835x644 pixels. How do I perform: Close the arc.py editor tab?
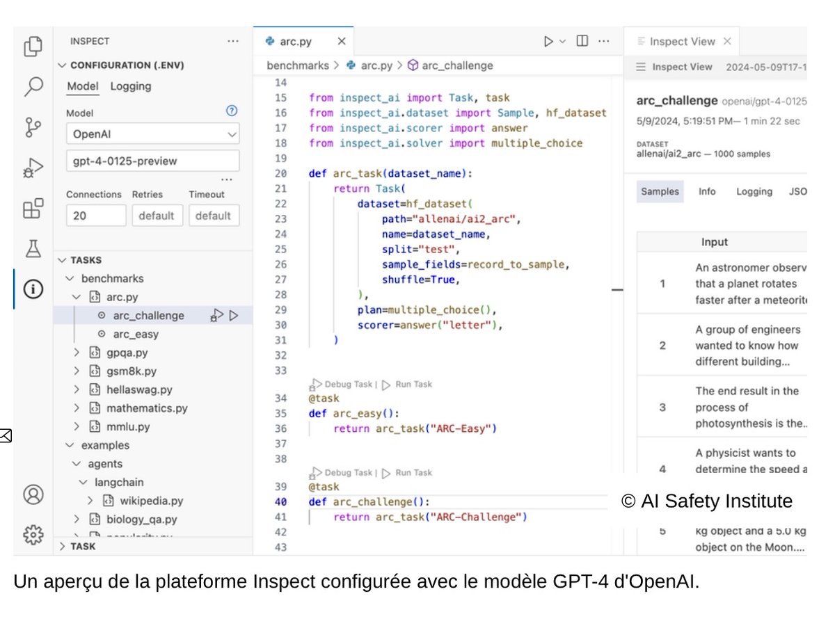click(341, 42)
